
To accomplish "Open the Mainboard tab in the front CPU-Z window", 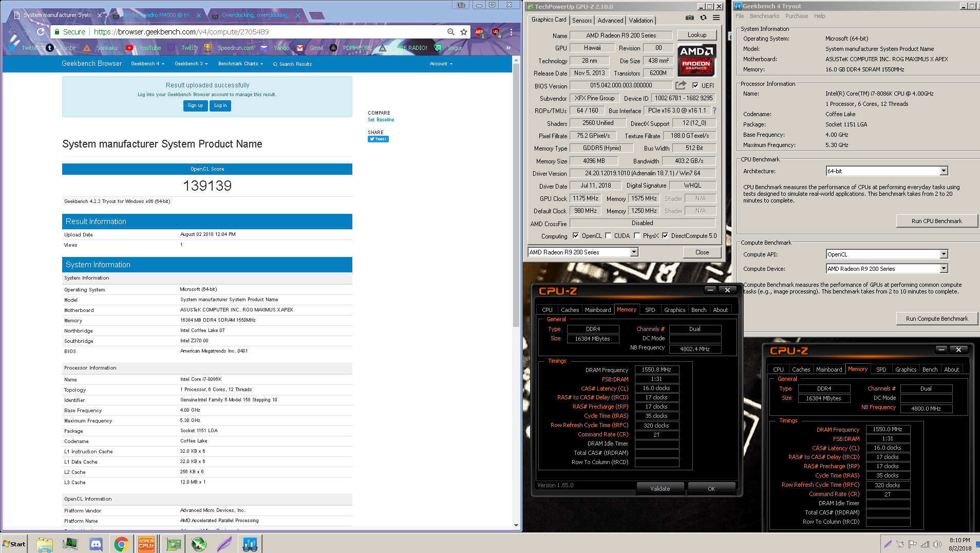I will (x=598, y=310).
